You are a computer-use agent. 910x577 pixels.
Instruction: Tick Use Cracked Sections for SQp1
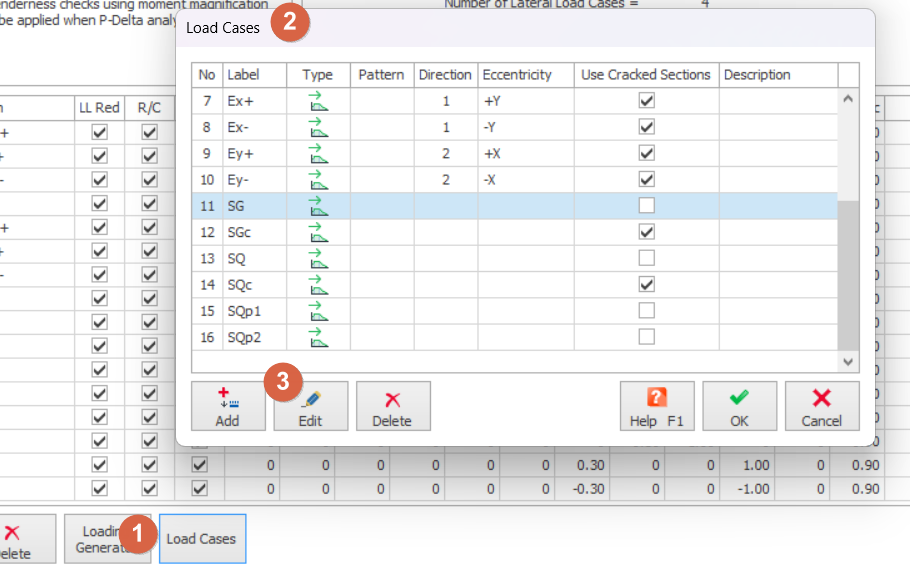647,311
